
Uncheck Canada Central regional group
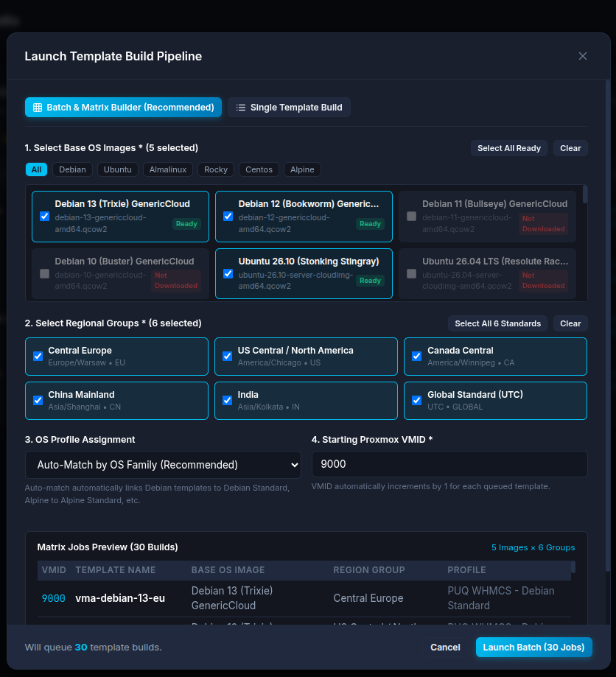pos(417,357)
